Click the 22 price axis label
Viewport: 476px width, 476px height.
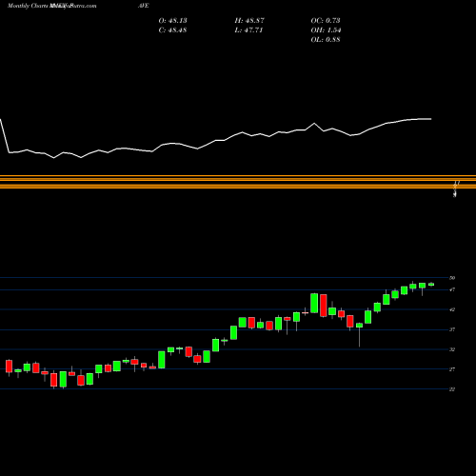click(452, 389)
